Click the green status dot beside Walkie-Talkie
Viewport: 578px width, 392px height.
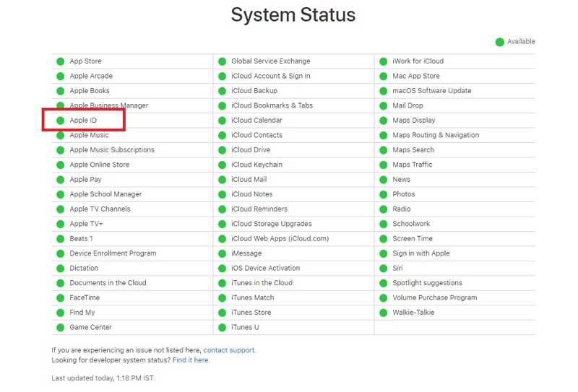coord(384,313)
